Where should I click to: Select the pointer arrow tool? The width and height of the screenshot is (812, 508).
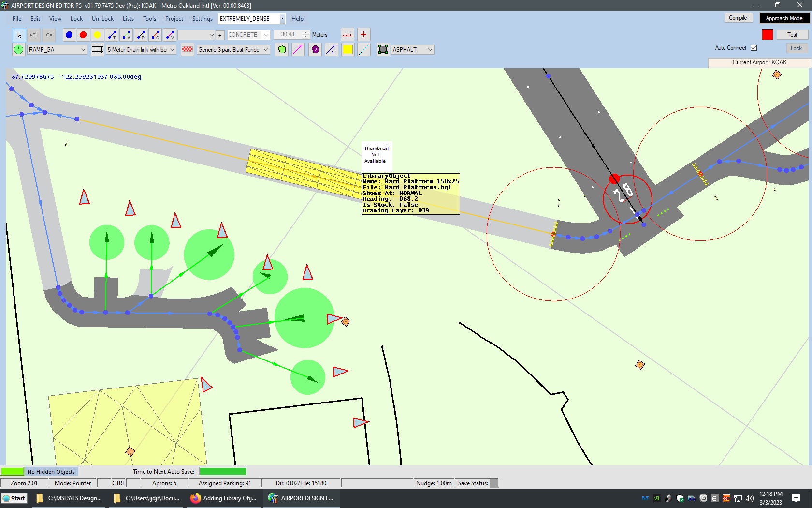click(x=18, y=35)
